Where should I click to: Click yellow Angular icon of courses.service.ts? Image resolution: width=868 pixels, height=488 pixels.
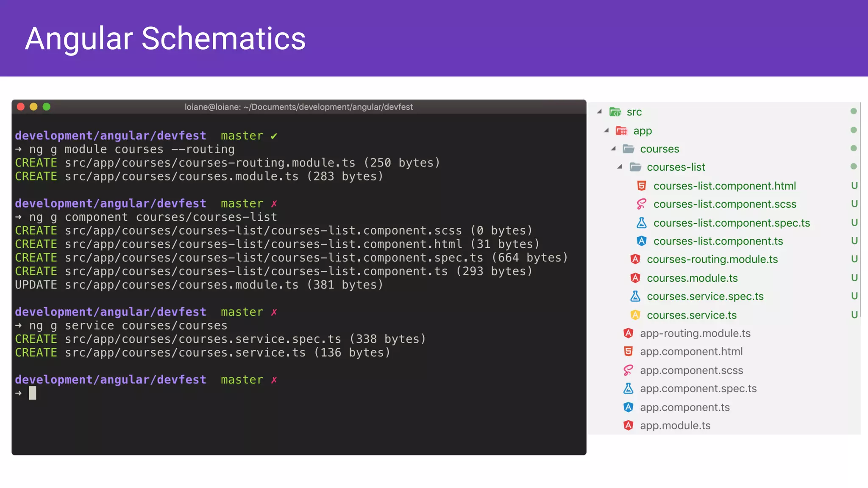click(x=635, y=315)
